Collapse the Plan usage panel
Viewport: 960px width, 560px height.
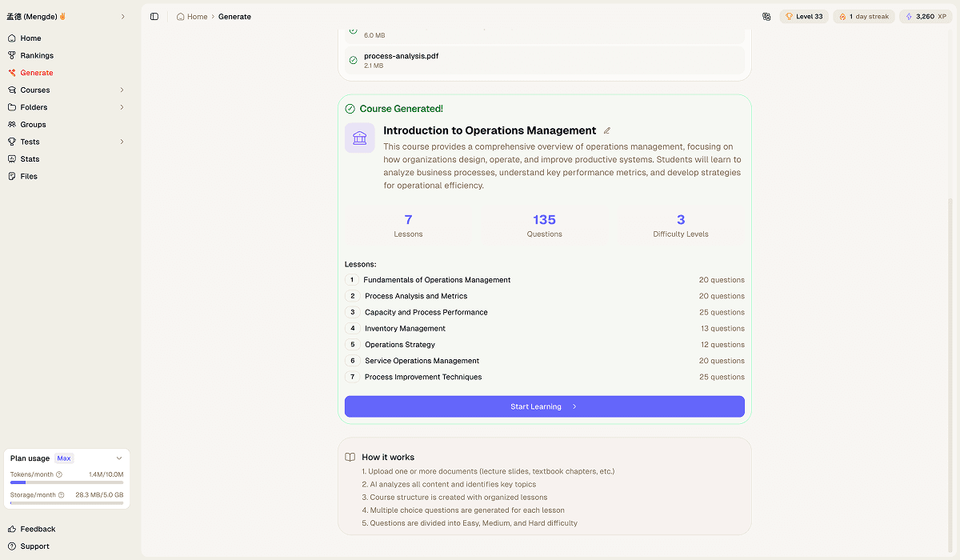tap(120, 458)
